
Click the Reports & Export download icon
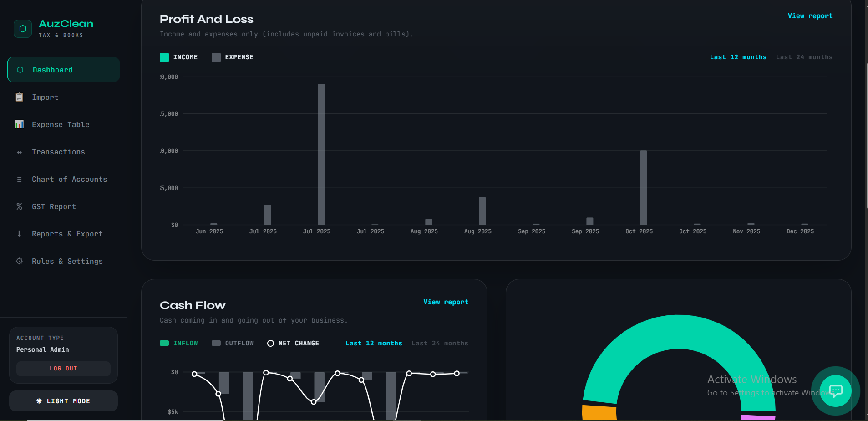pos(19,234)
